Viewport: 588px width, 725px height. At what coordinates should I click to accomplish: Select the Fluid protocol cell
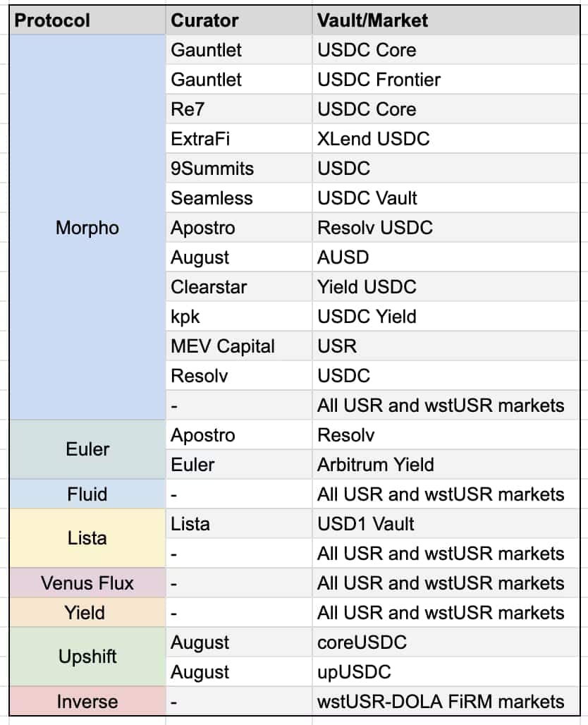(87, 494)
